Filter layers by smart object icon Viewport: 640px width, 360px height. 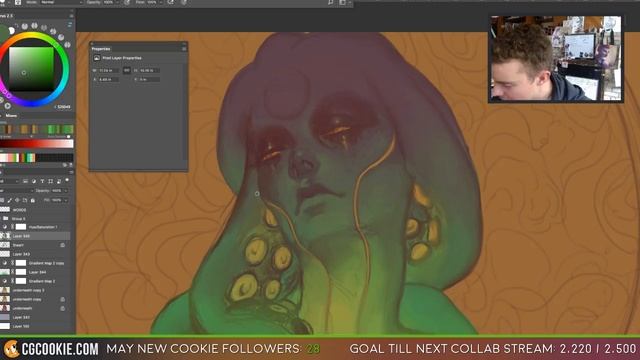click(59, 181)
